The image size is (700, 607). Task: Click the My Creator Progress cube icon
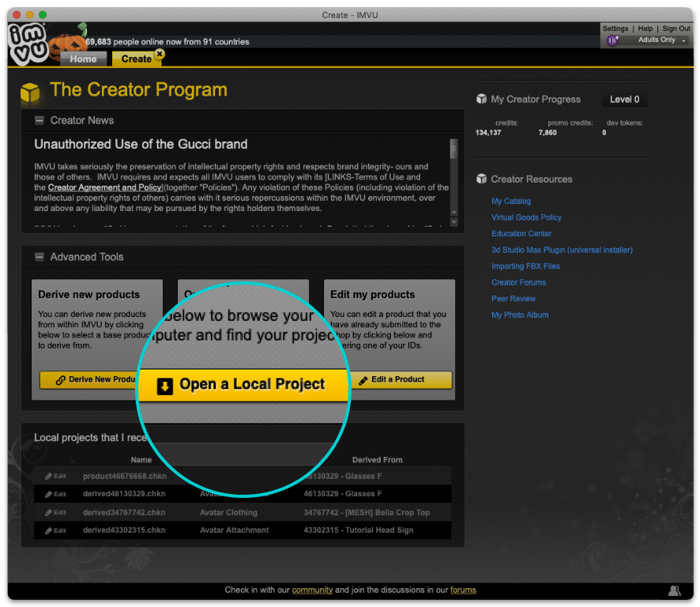(481, 99)
